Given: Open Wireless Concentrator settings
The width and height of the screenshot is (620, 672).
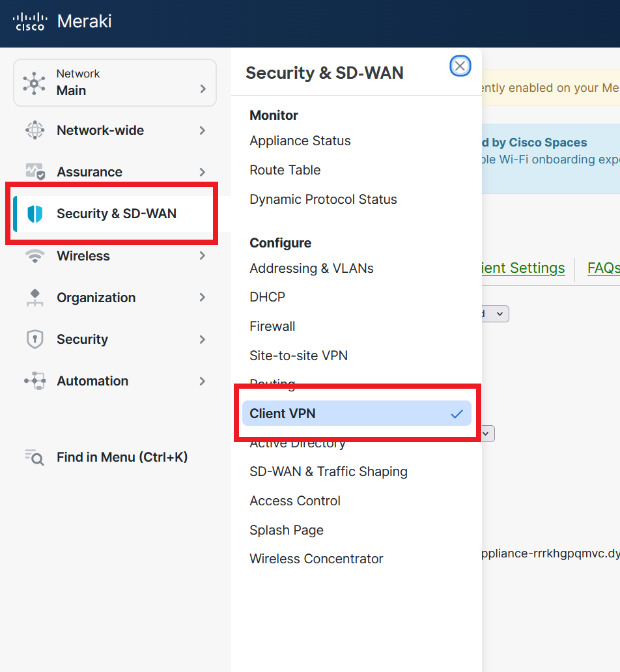Looking at the screenshot, I should (x=317, y=559).
